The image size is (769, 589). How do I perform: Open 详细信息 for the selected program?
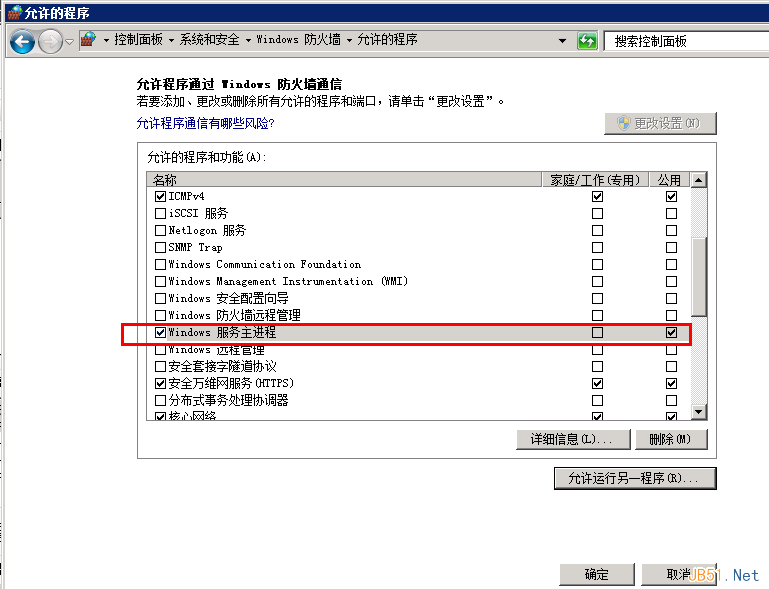573,439
